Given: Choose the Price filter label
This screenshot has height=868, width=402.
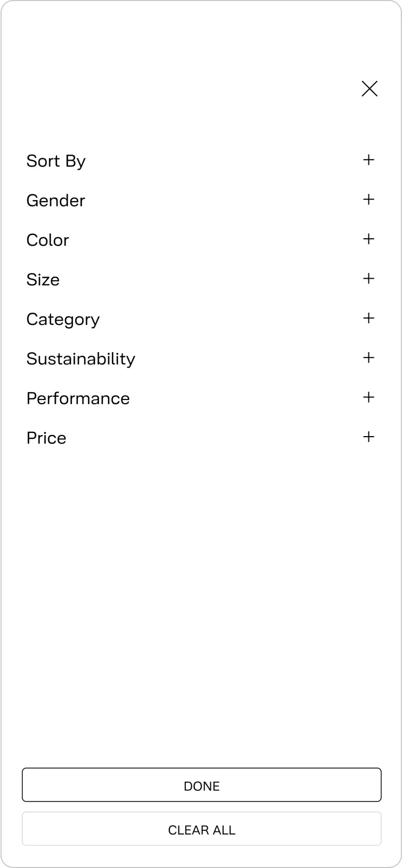Looking at the screenshot, I should [47, 438].
